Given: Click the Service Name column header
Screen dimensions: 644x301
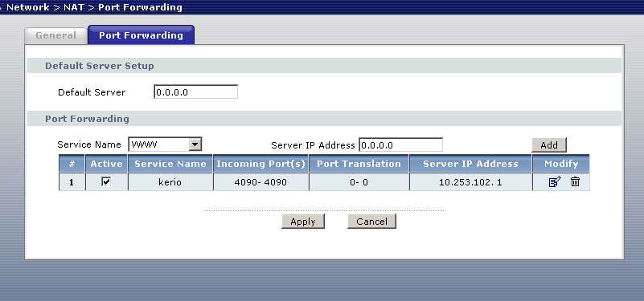Looking at the screenshot, I should 170,164.
